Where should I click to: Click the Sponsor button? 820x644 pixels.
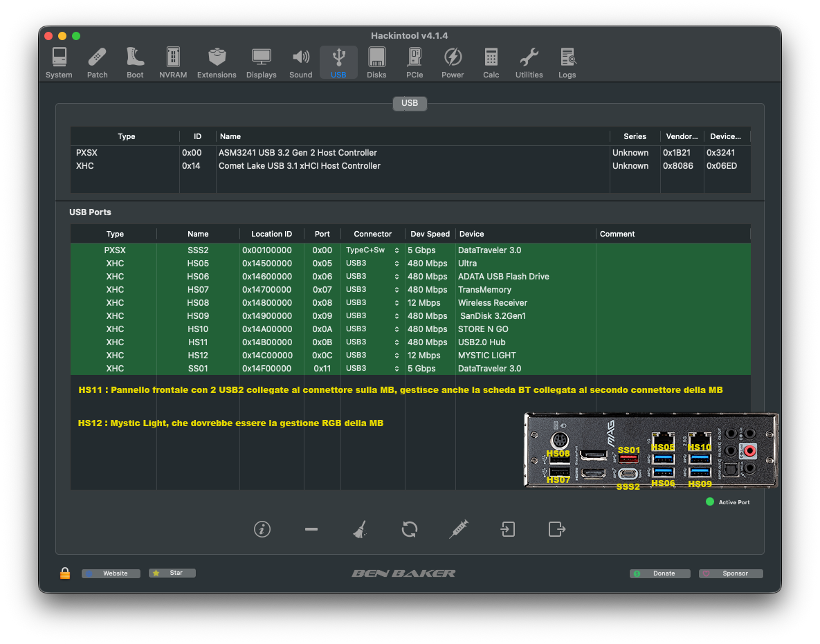click(x=731, y=573)
